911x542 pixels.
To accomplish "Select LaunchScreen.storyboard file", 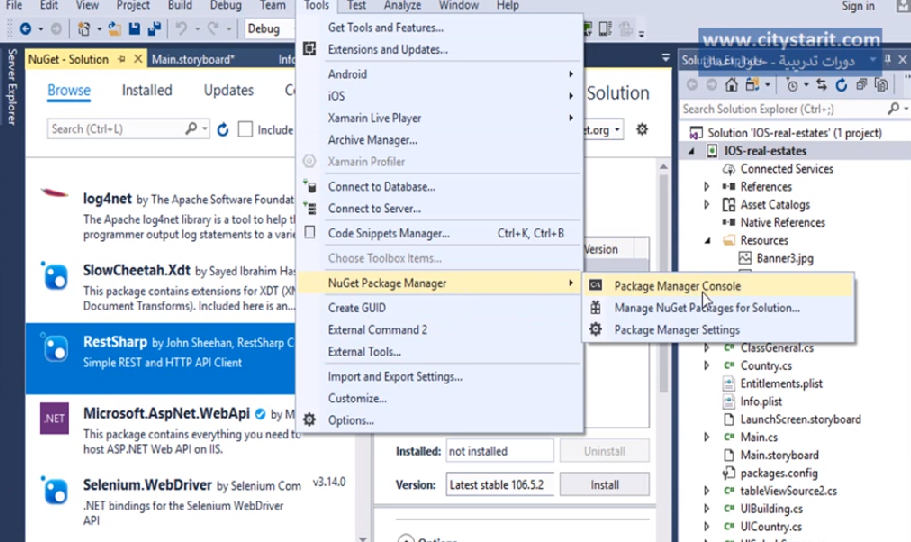I will point(801,419).
